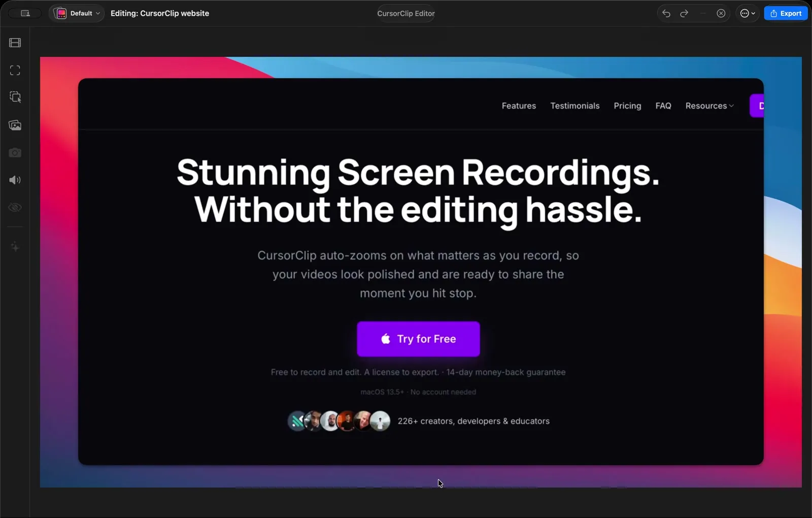The width and height of the screenshot is (812, 518).
Task: Click the purple button at nav edge
Action: click(757, 106)
